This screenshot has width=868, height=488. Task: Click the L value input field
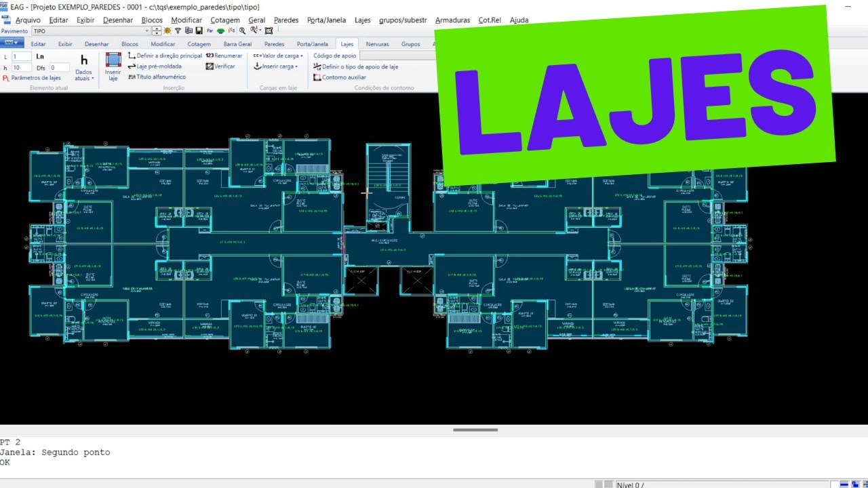coord(22,56)
